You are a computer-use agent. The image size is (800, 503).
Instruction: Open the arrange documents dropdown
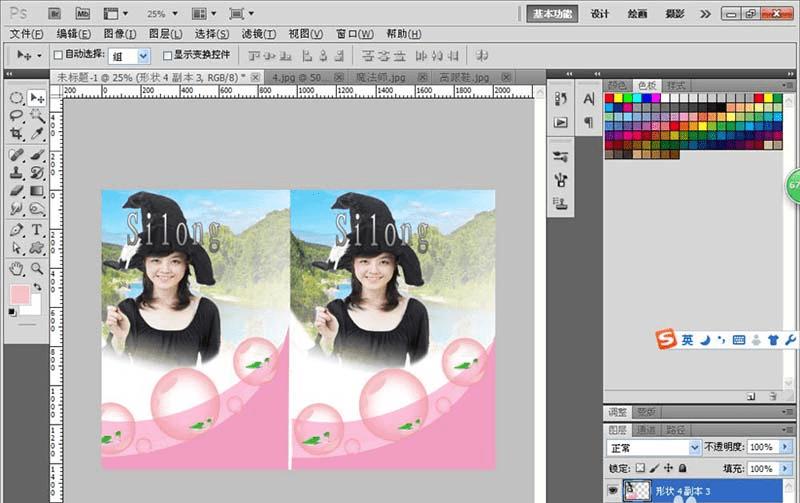pos(204,14)
